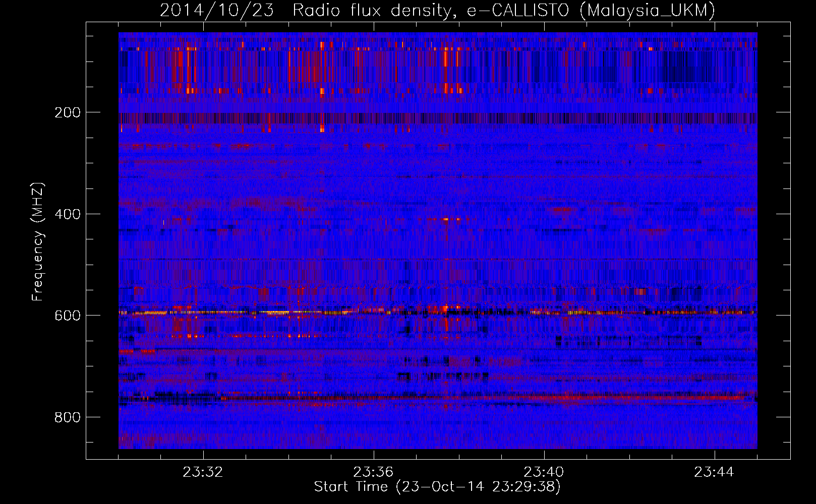
Task: Click the 400 frequency tick label
Action: 67,214
